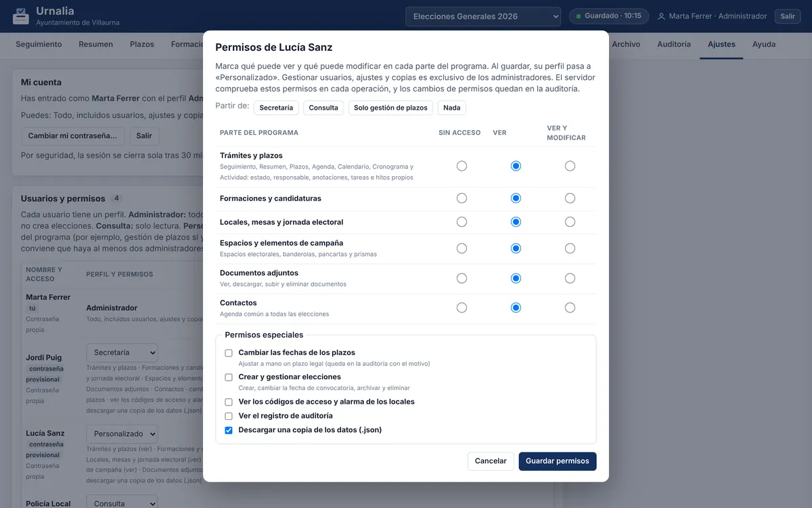Image resolution: width=812 pixels, height=508 pixels.
Task: Open the Ayuda tab
Action: click(764, 44)
